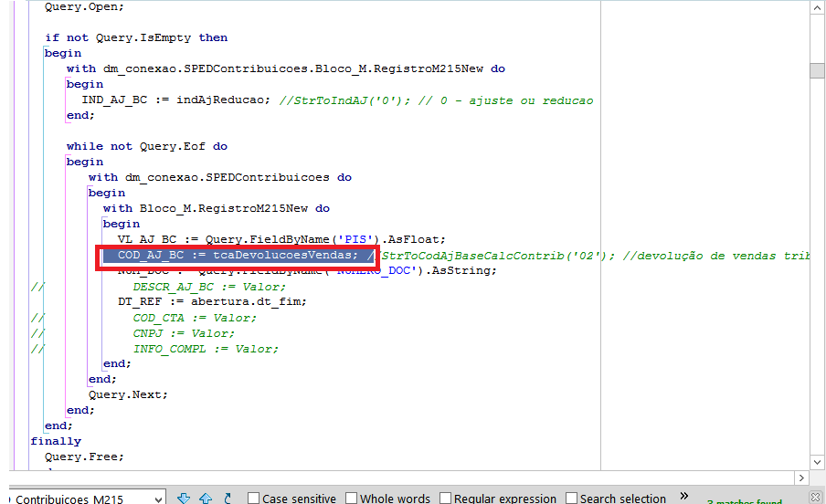
Task: Click commented 'DESCR_AJ_BC := Valor;' line
Action: (209, 287)
